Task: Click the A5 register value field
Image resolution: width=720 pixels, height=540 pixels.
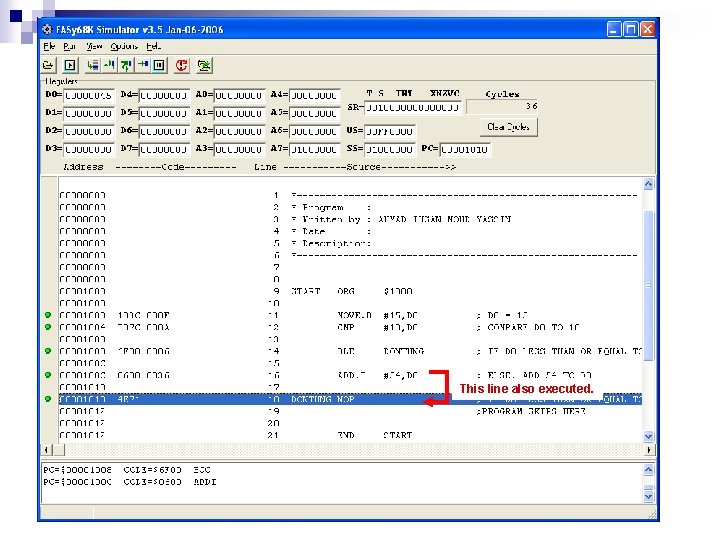Action: (x=315, y=113)
